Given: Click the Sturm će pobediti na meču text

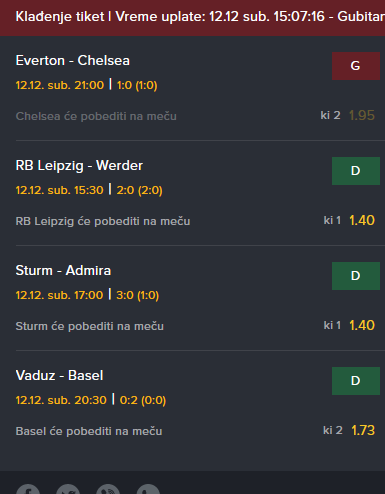Looking at the screenshot, I should pyautogui.click(x=90, y=326).
